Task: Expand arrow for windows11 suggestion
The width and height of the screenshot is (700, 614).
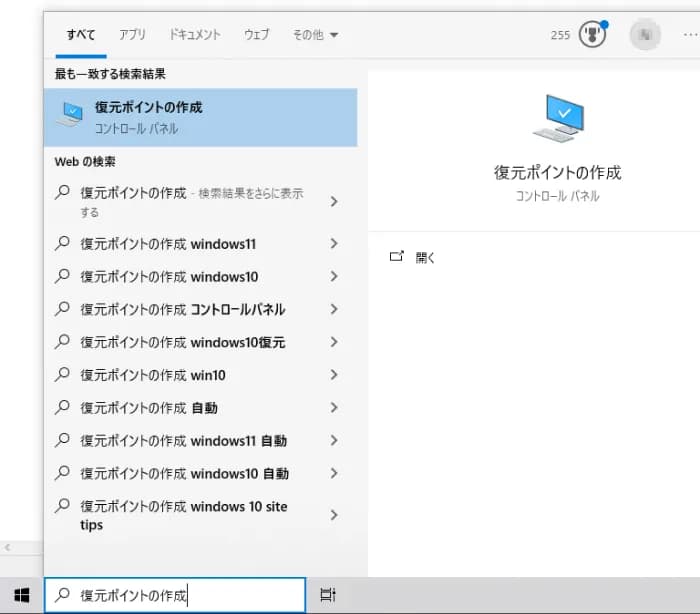Action: tap(334, 243)
